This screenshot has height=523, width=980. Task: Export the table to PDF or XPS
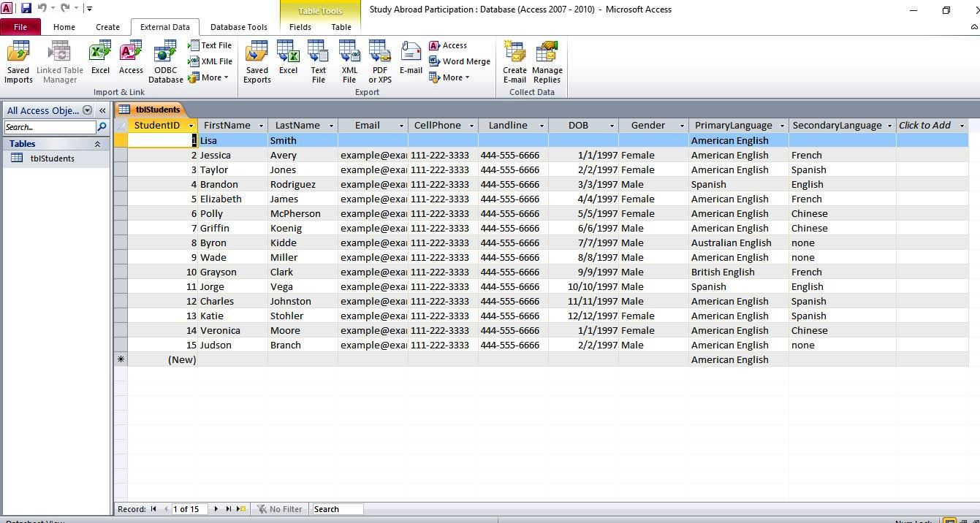click(379, 62)
